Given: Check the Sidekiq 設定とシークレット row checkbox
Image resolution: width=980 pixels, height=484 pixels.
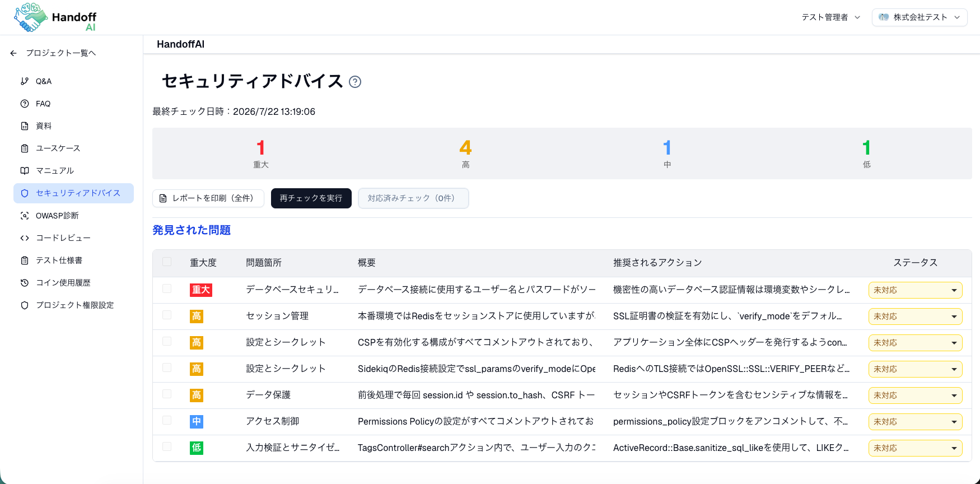Looking at the screenshot, I should tap(167, 367).
